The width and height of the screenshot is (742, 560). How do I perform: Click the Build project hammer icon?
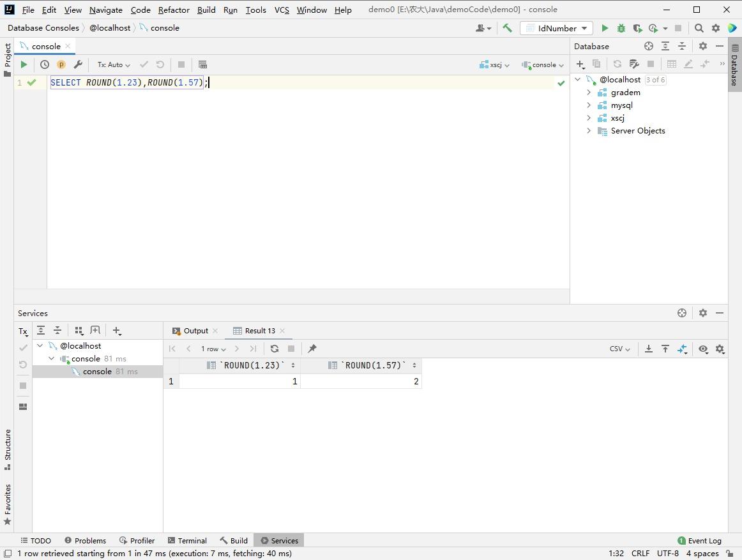[x=507, y=28]
